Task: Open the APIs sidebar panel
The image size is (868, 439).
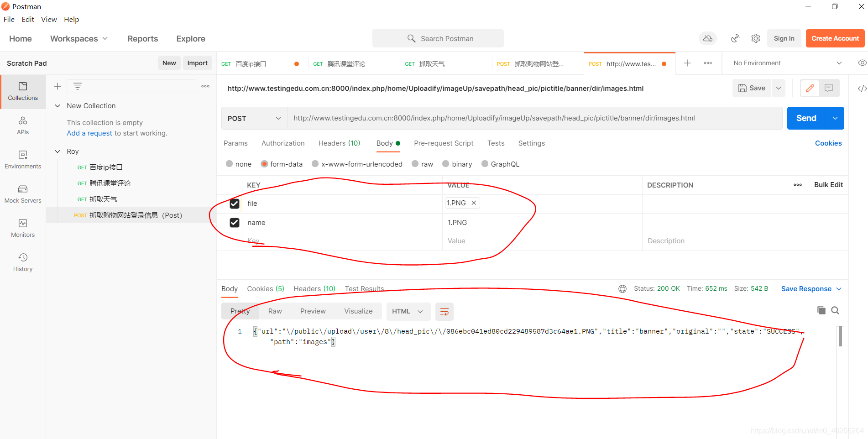Action: (x=23, y=125)
